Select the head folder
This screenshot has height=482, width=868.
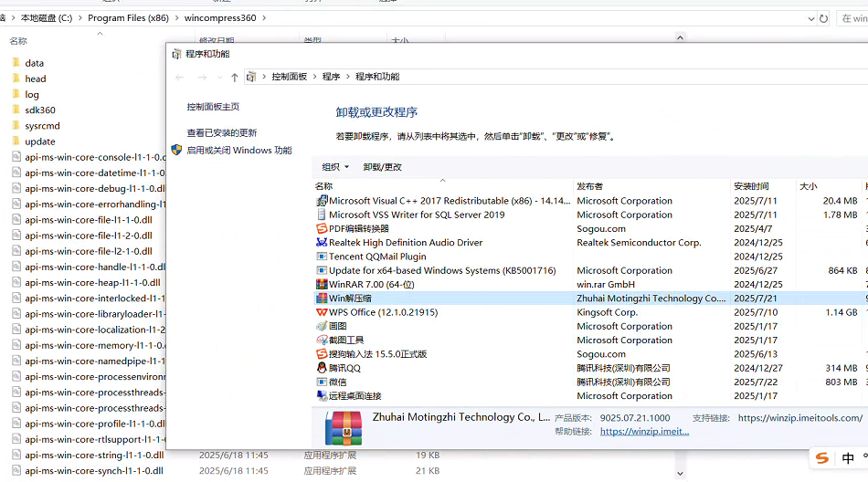point(36,79)
